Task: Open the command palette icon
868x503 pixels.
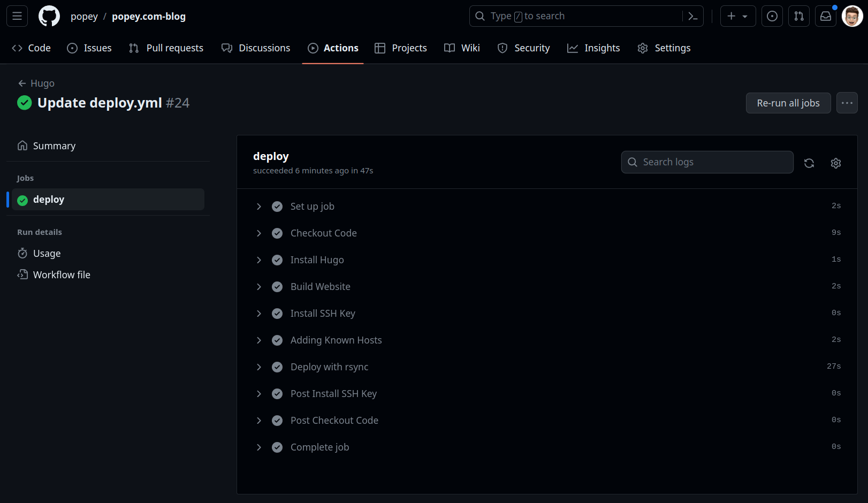Action: (693, 17)
